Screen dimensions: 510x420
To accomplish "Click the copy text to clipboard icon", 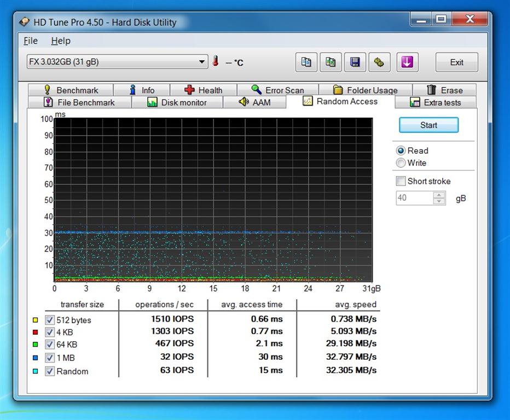I will pos(306,62).
